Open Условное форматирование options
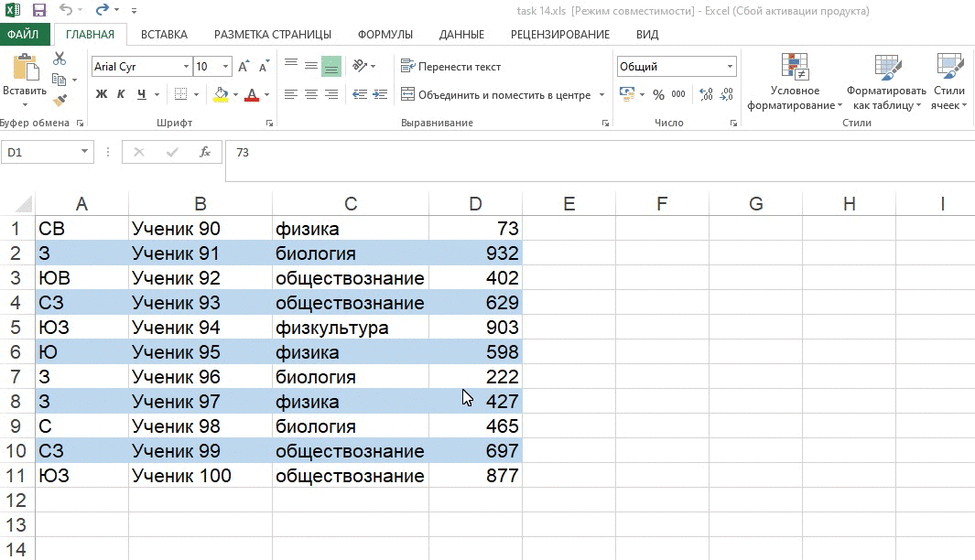975x560 pixels. point(793,82)
